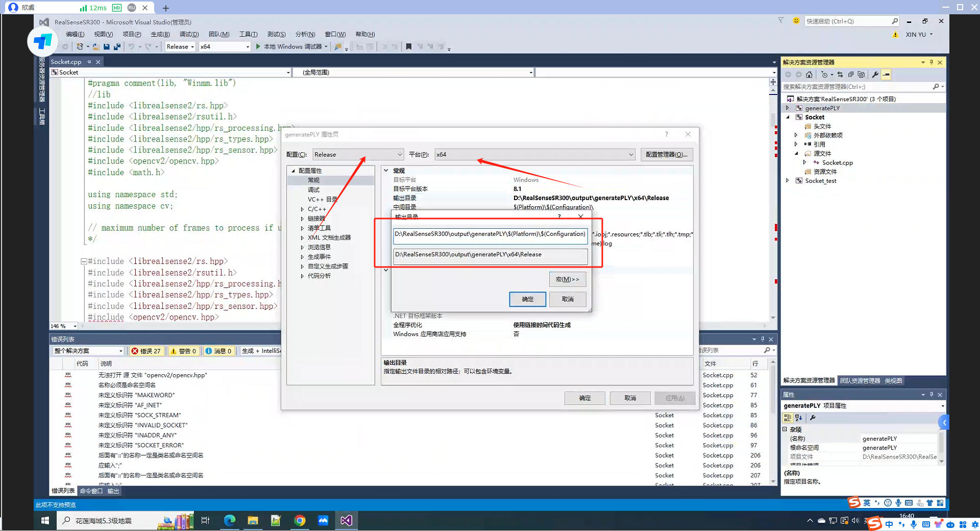This screenshot has height=531, width=980.
Task: Click the Find in Files toolbar icon
Action: point(337,46)
